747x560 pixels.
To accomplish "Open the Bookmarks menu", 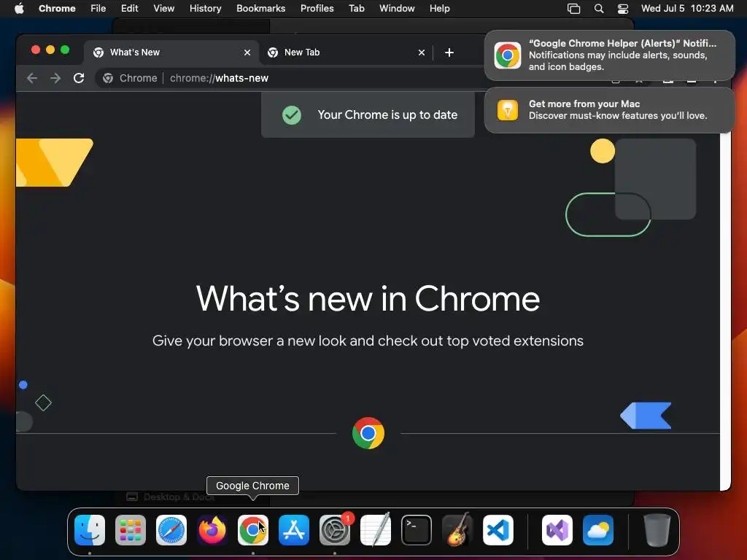I will tap(261, 8).
